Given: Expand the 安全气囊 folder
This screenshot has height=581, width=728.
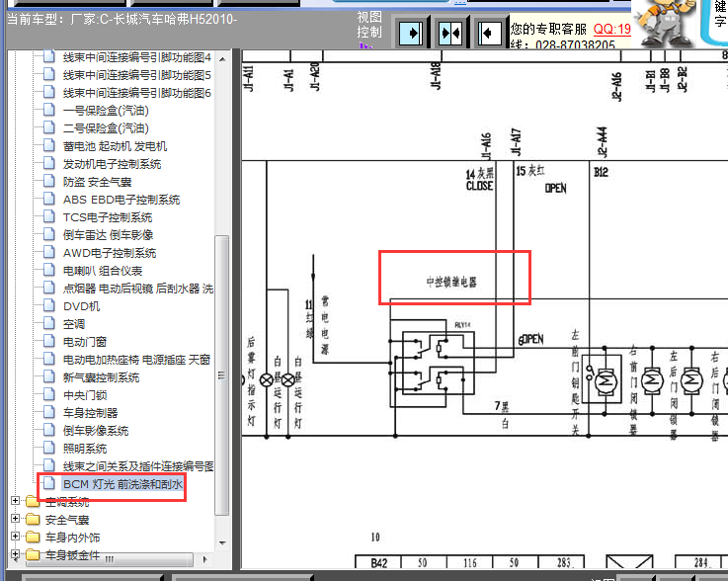Looking at the screenshot, I should tap(16, 519).
